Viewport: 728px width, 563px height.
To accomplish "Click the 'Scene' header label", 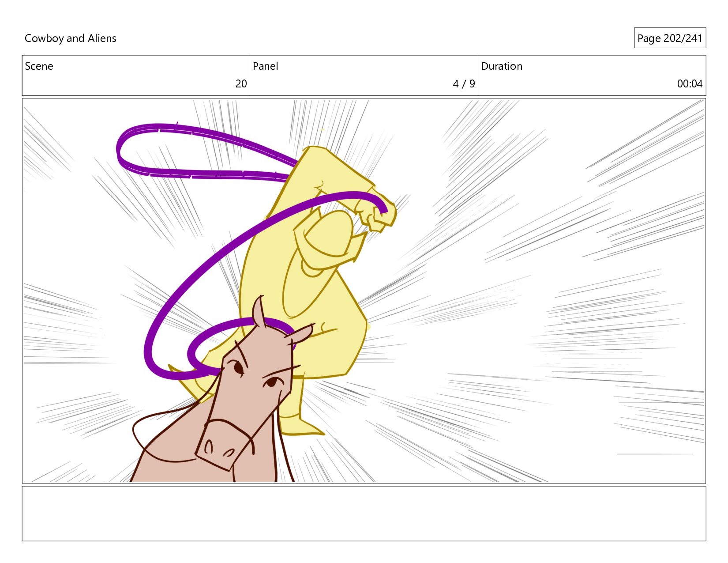I will pos(39,66).
